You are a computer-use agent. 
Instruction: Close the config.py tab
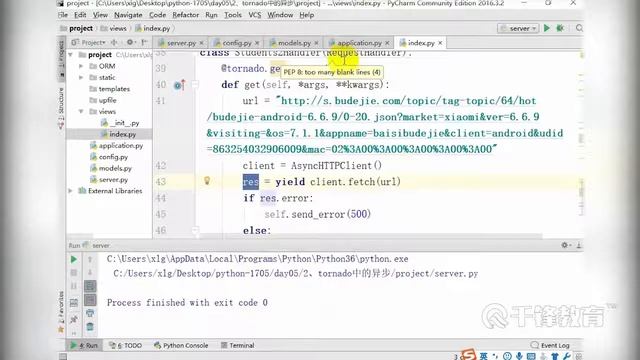coord(257,42)
